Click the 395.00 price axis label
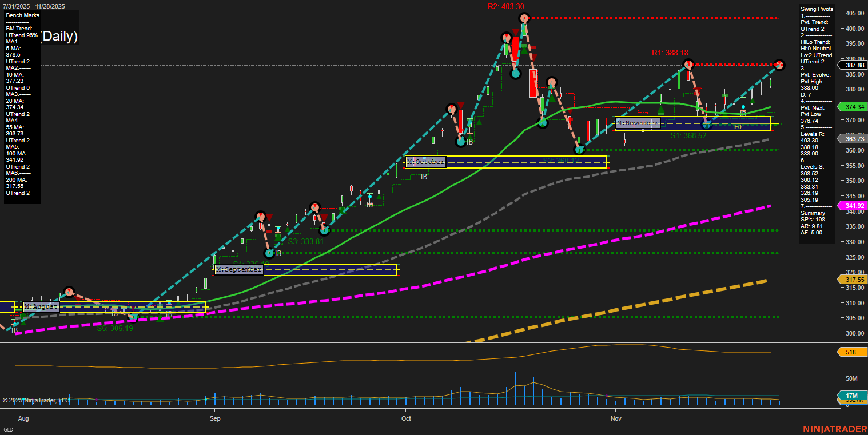The width and height of the screenshot is (868, 435). pyautogui.click(x=854, y=43)
